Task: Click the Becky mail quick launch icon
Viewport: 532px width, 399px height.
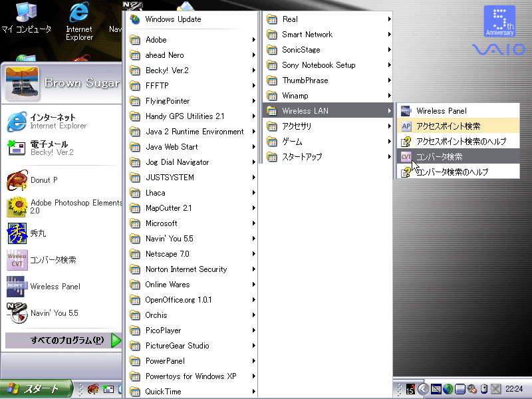Action: [x=108, y=389]
